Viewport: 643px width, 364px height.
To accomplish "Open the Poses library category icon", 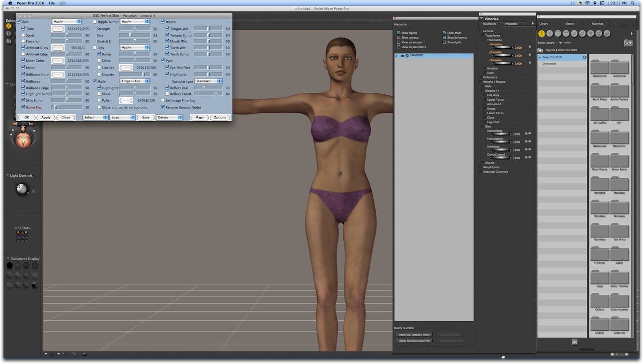I will coord(550,33).
